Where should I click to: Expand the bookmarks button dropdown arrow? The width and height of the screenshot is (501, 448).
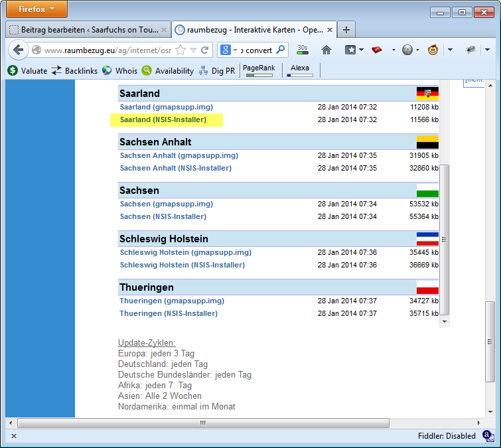pos(362,50)
